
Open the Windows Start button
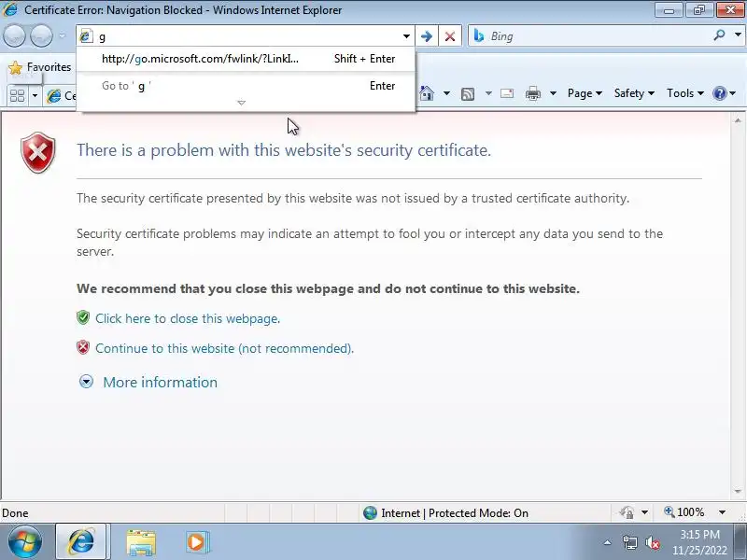pos(25,542)
